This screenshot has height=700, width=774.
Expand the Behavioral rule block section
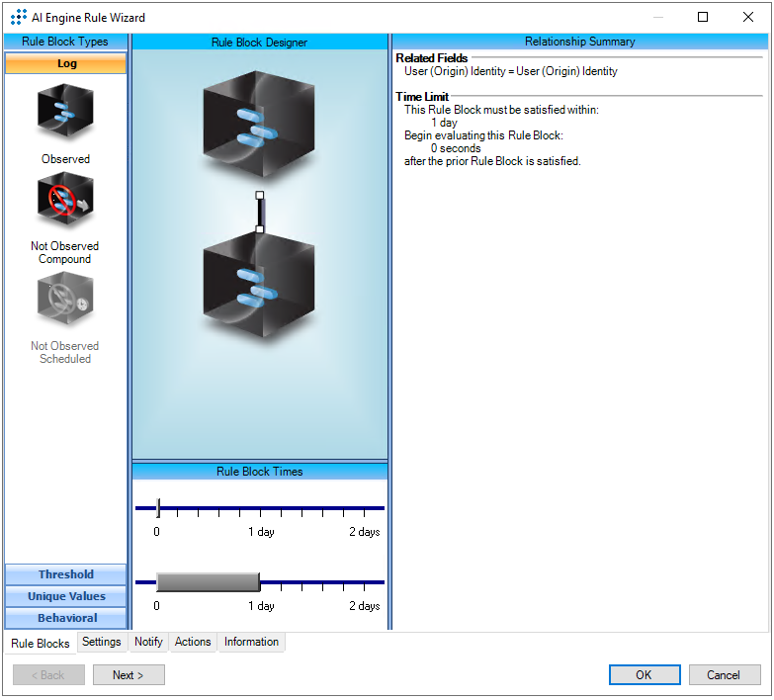coord(66,618)
